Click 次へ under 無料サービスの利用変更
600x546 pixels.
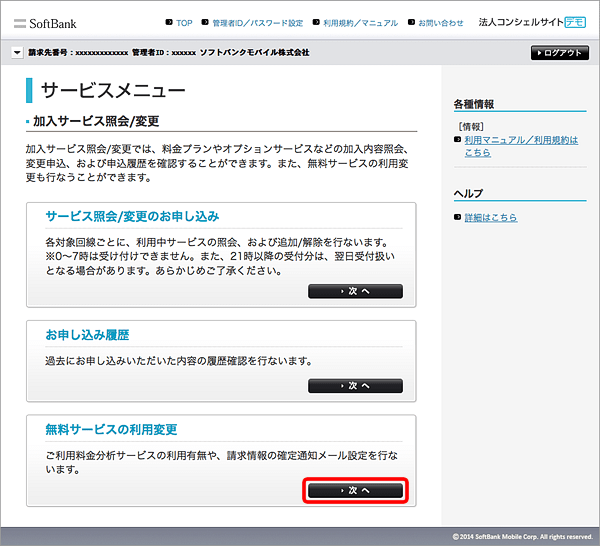point(355,490)
